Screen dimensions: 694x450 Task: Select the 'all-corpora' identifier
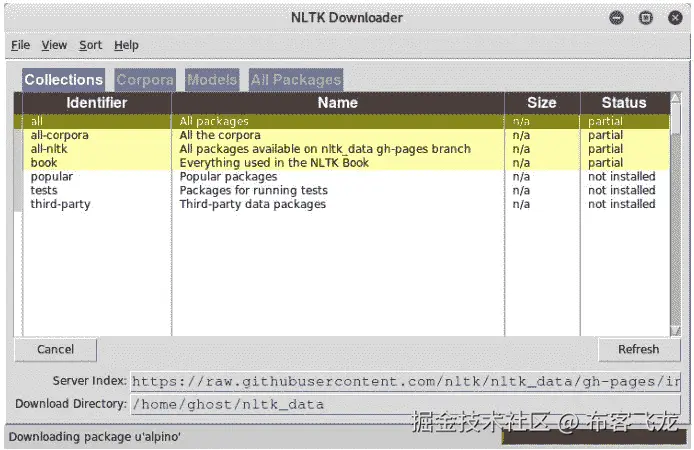[x=59, y=135]
